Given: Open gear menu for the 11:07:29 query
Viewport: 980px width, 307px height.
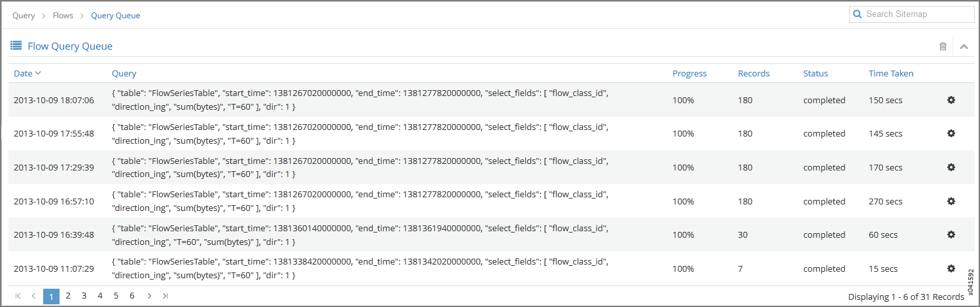Looking at the screenshot, I should pos(951,268).
